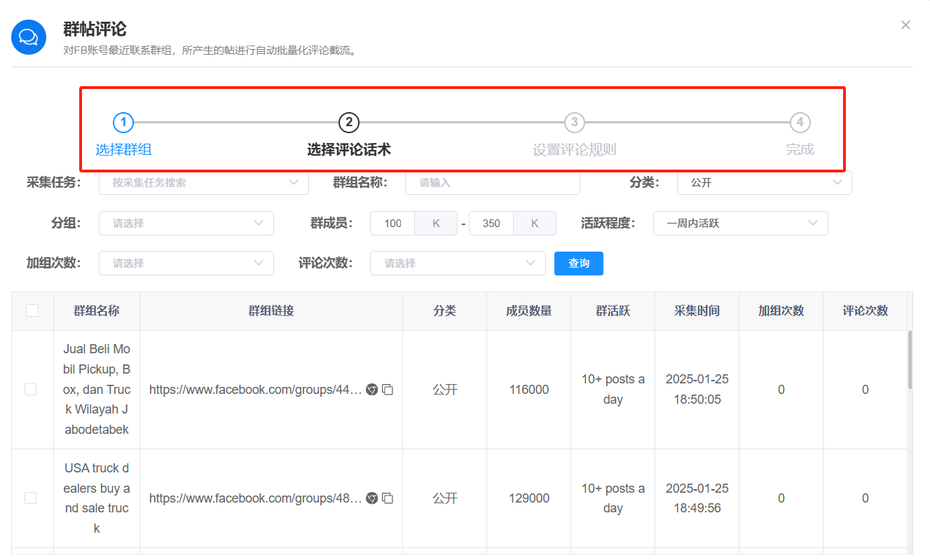
Task: Copy the link of the USA truck dealers group
Action: (388, 498)
